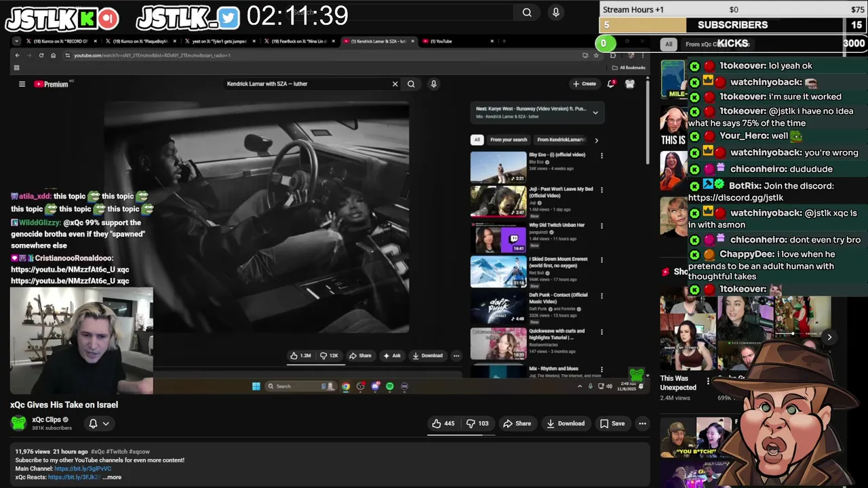Open Chrome from the Windows taskbar

coord(346,386)
